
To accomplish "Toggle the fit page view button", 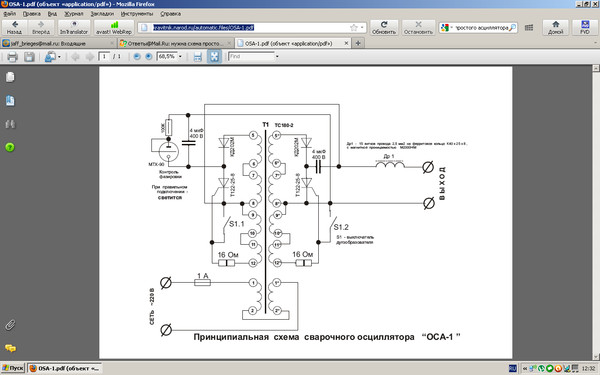I will (214, 57).
